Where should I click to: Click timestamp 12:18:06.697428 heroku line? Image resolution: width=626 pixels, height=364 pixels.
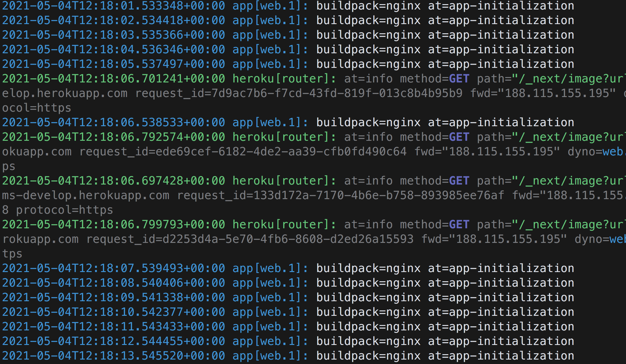(x=113, y=181)
